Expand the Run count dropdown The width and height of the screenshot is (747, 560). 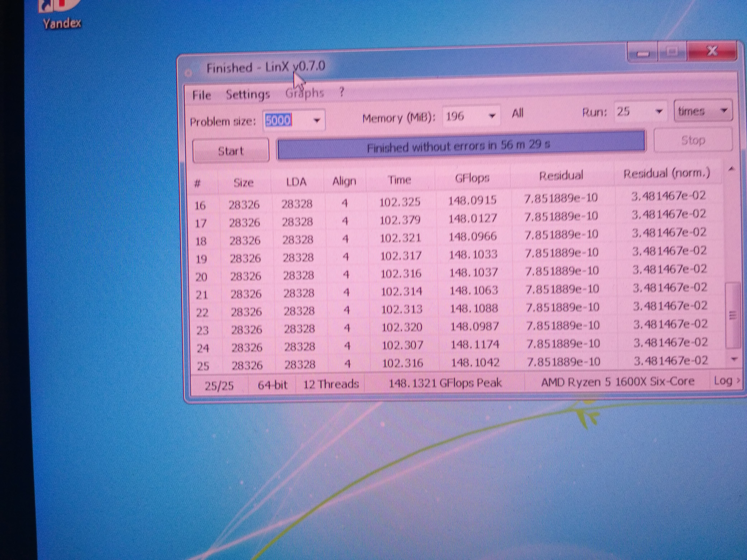coord(658,111)
